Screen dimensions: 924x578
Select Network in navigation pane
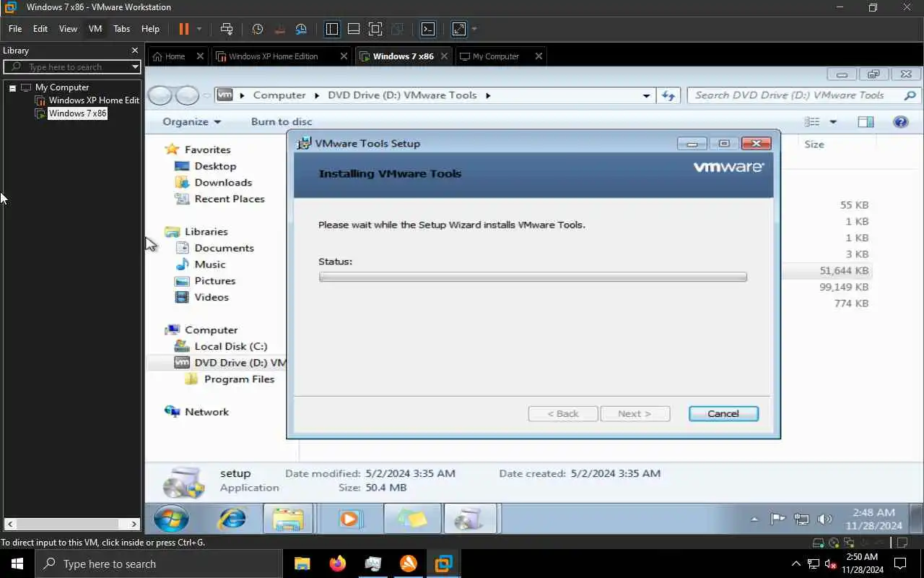(x=206, y=412)
